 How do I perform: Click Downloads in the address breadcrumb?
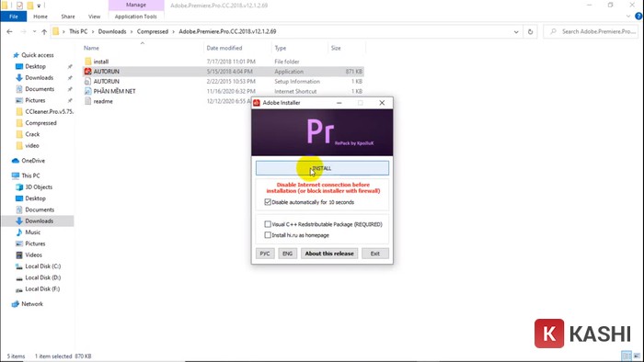112,31
